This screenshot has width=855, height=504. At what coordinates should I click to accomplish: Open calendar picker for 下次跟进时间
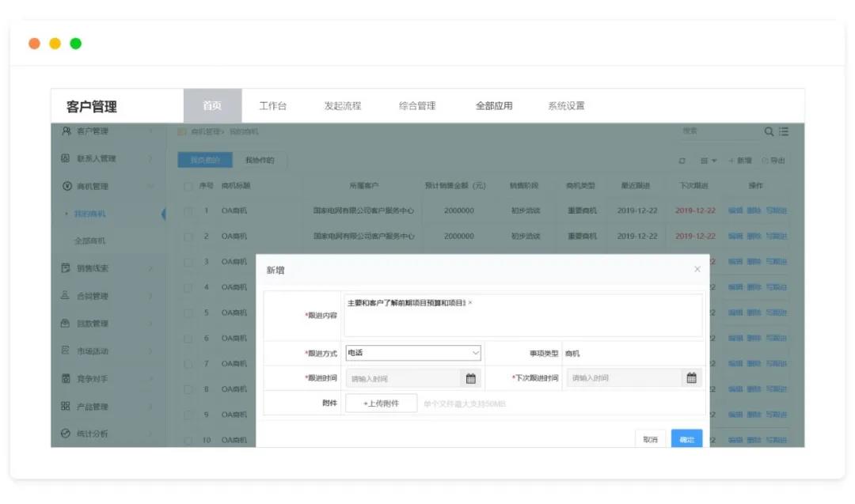pyautogui.click(x=691, y=377)
